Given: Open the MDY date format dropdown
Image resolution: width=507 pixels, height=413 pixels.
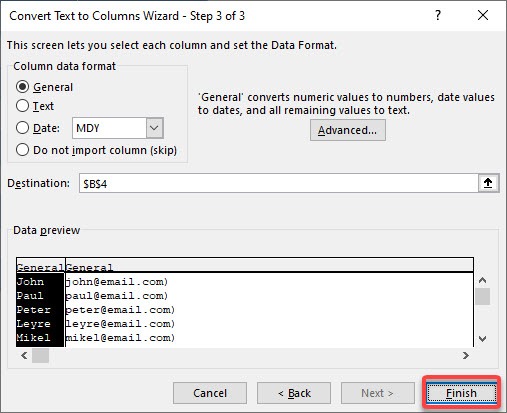Looking at the screenshot, I should (154, 128).
